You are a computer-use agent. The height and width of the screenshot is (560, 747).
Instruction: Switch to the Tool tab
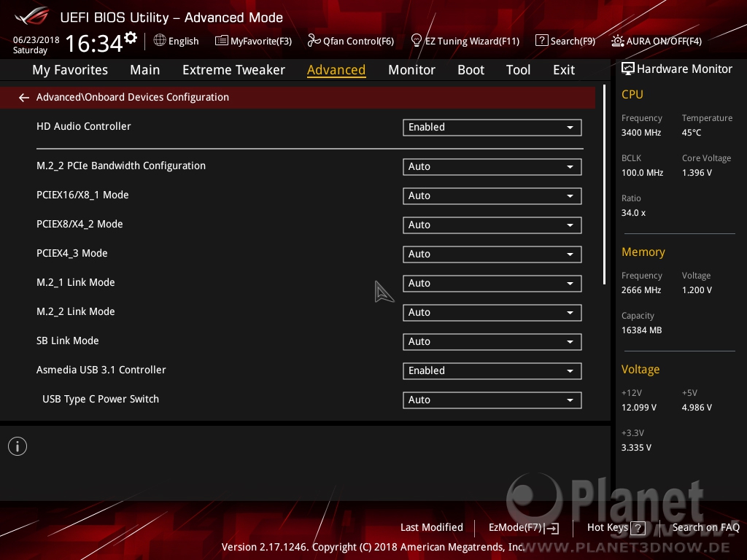coord(518,70)
